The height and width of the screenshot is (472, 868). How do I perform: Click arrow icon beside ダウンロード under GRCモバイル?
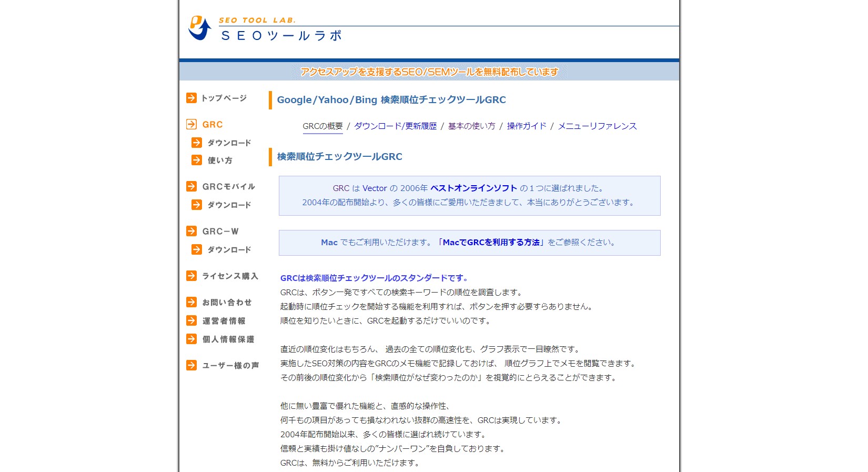(x=197, y=205)
